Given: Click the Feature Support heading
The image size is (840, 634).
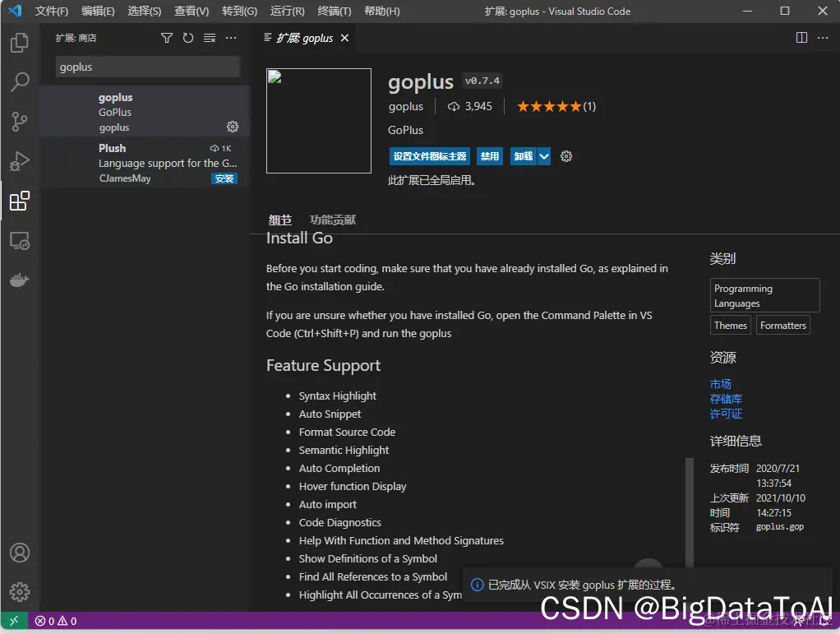Looking at the screenshot, I should pyautogui.click(x=323, y=365).
